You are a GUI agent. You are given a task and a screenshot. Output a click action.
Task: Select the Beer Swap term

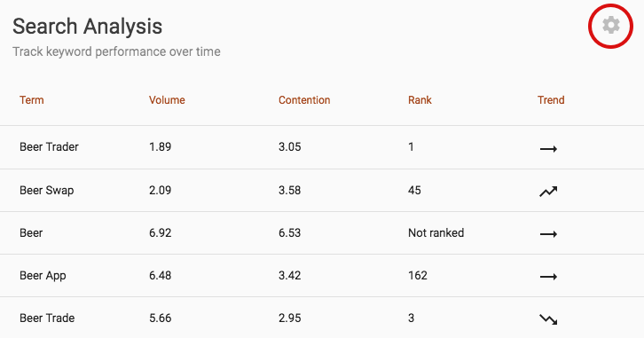(47, 191)
